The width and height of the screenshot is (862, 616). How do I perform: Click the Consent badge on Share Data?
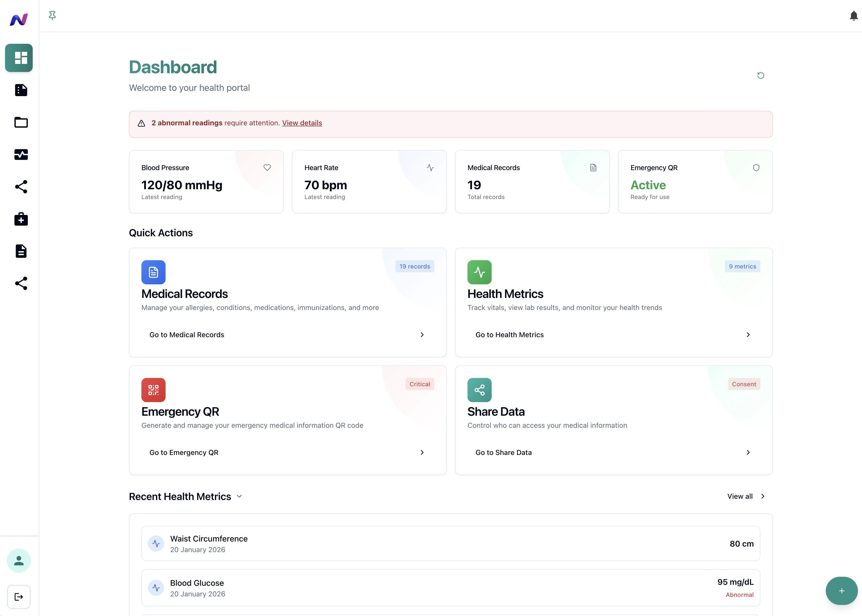click(744, 384)
